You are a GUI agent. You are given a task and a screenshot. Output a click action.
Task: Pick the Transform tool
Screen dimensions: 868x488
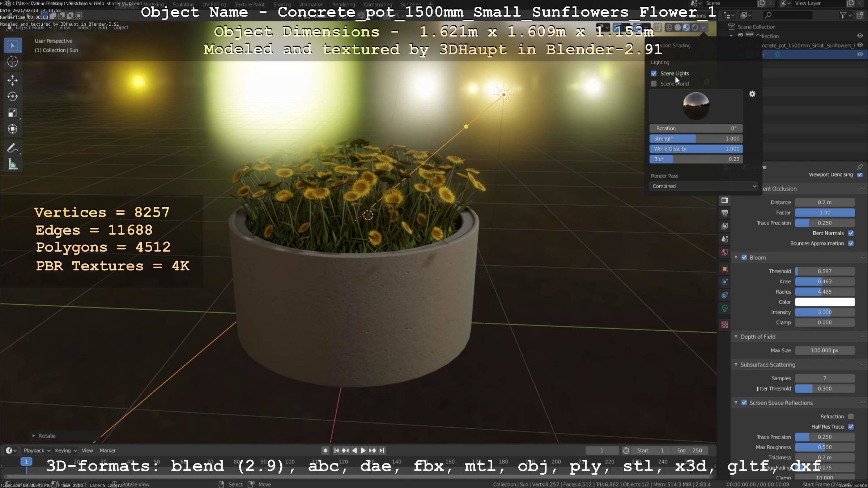click(13, 129)
